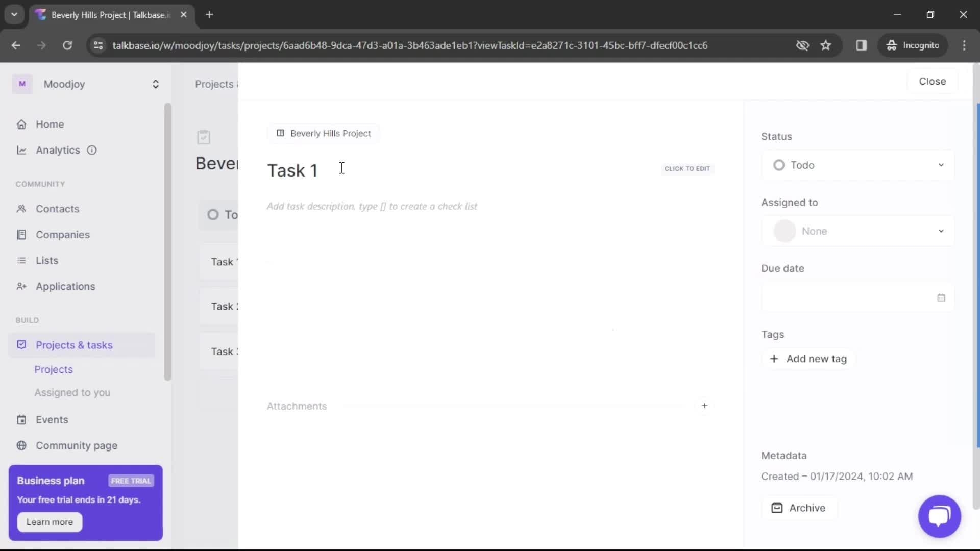Select the Todo status radio button

(x=779, y=165)
